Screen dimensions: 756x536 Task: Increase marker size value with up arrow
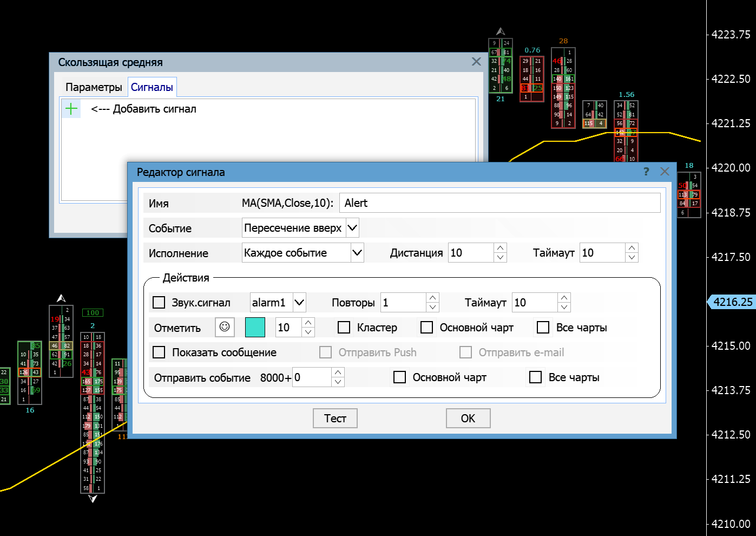point(308,323)
